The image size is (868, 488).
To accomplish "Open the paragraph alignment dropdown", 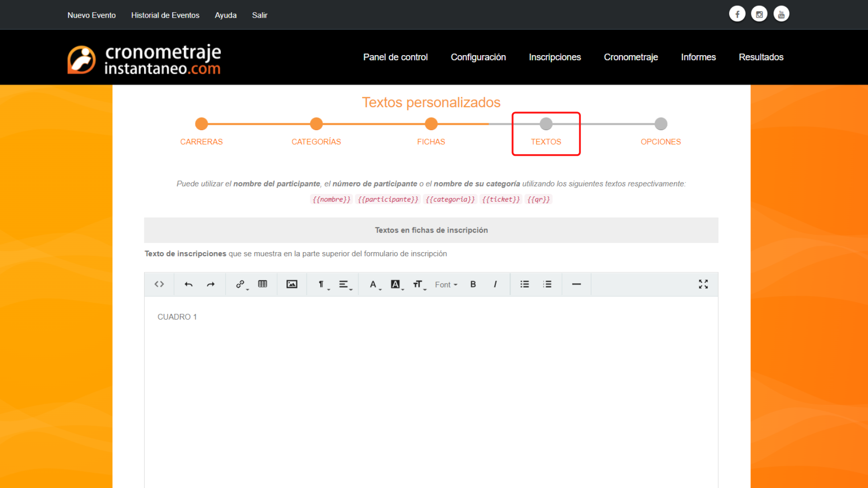I will click(x=344, y=284).
